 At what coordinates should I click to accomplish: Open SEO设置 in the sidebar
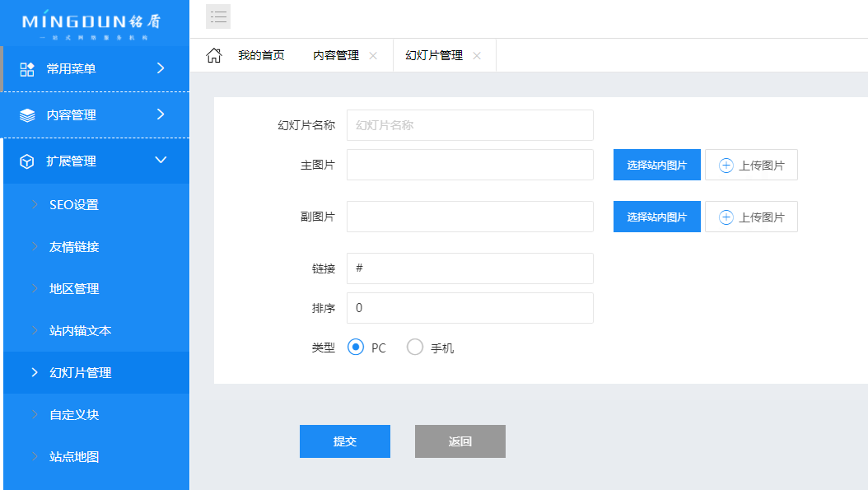[74, 205]
